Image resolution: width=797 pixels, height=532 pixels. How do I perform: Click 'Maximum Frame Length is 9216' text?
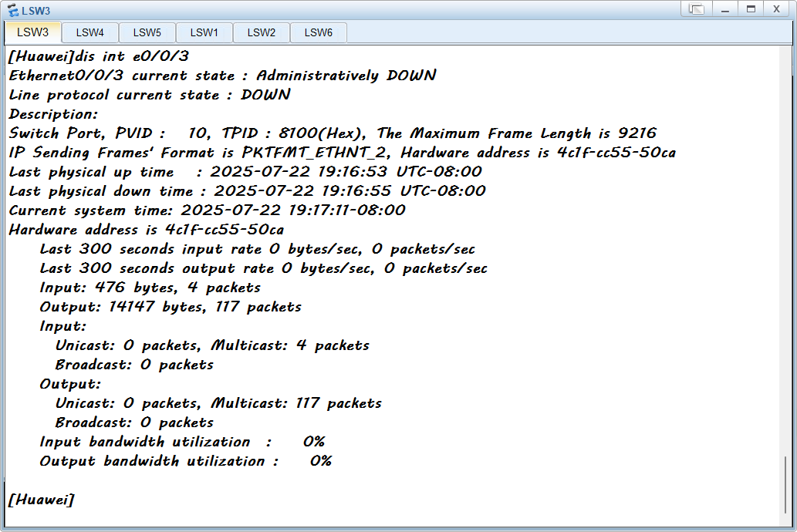pyautogui.click(x=534, y=133)
